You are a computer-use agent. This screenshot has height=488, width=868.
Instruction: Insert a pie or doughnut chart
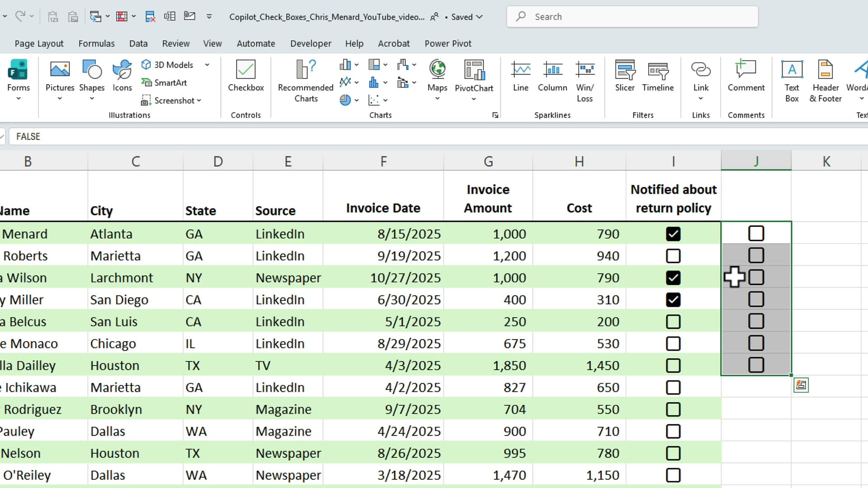pos(345,100)
